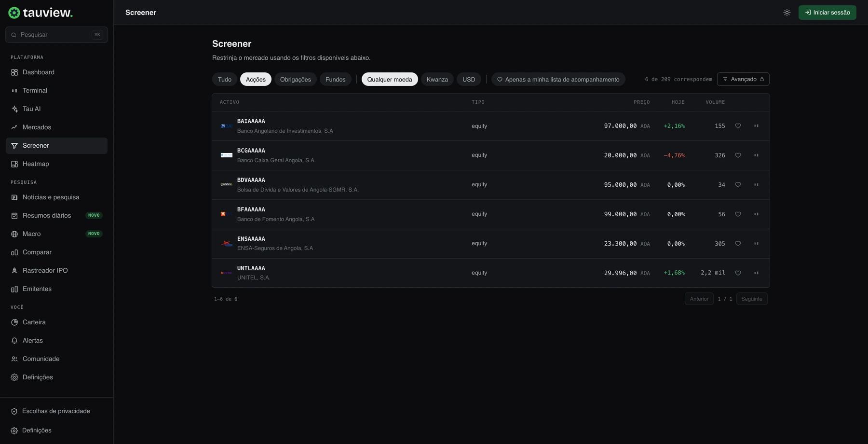Click heart icon on BDVAAAAA row
Viewport: 868px width, 444px height.
click(x=738, y=185)
